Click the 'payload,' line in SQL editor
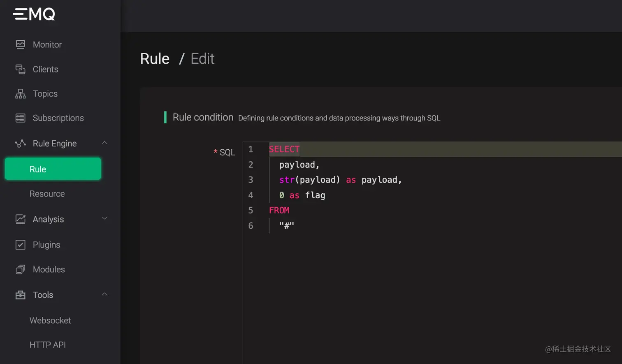 [x=299, y=165]
